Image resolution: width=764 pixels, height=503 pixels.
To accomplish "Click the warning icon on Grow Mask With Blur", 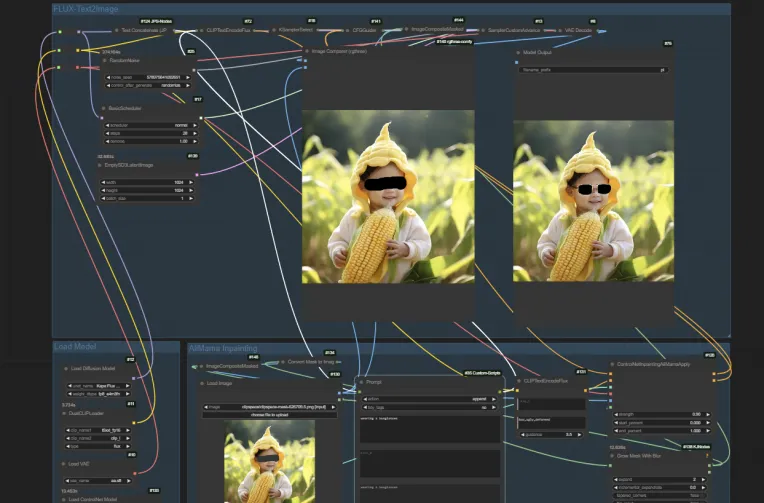I will pyautogui.click(x=707, y=456).
